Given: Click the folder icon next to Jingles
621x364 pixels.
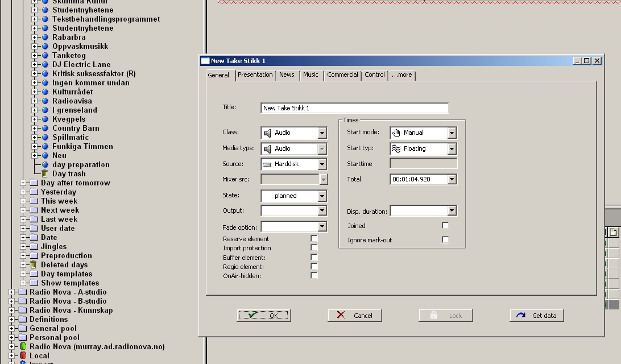Looking at the screenshot, I should 34,247.
